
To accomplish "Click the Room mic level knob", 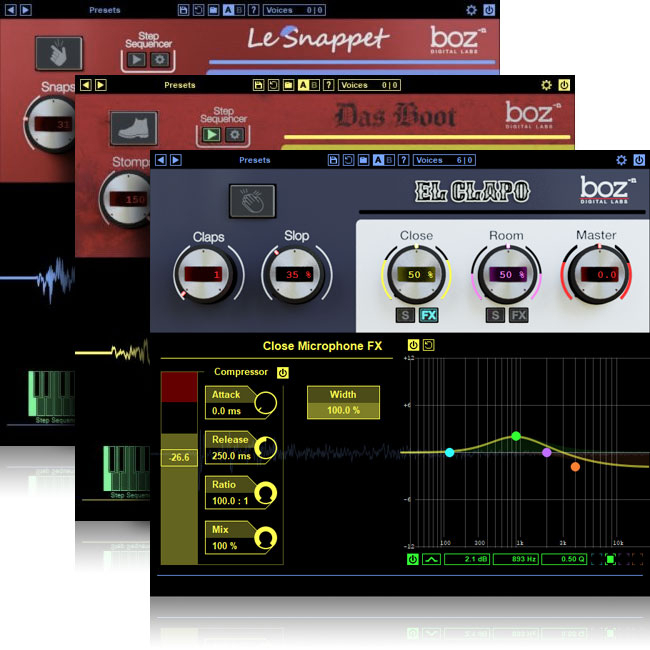I will pos(507,274).
